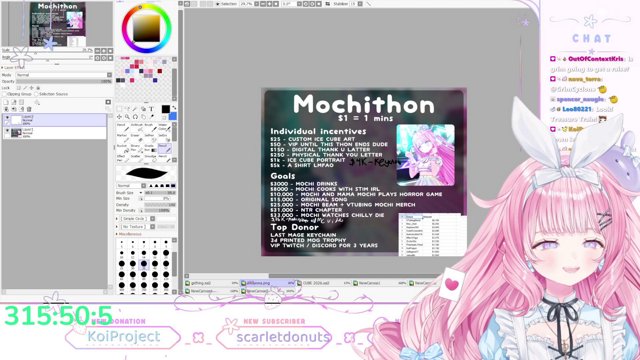Choose the Scatter brush tool
The image size is (640, 360).
pos(137,158)
